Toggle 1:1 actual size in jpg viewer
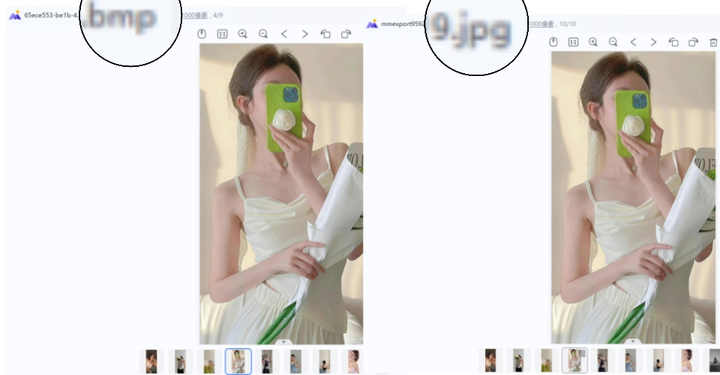The image size is (720, 375). [573, 42]
